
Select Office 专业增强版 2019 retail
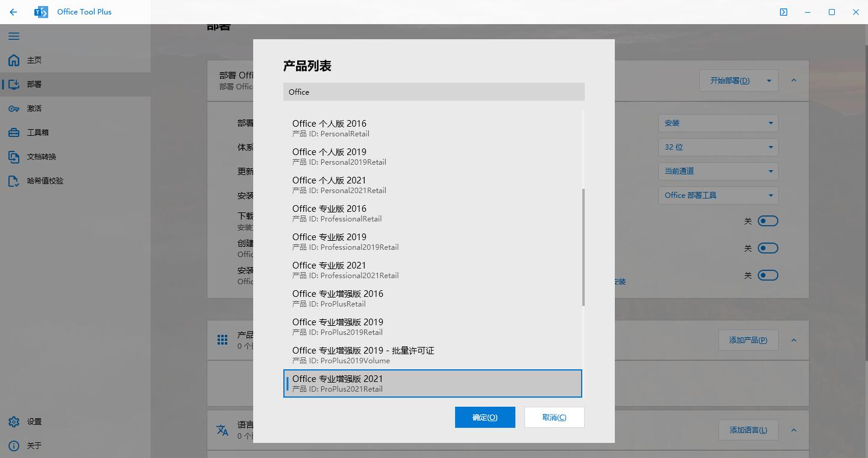[433, 326]
